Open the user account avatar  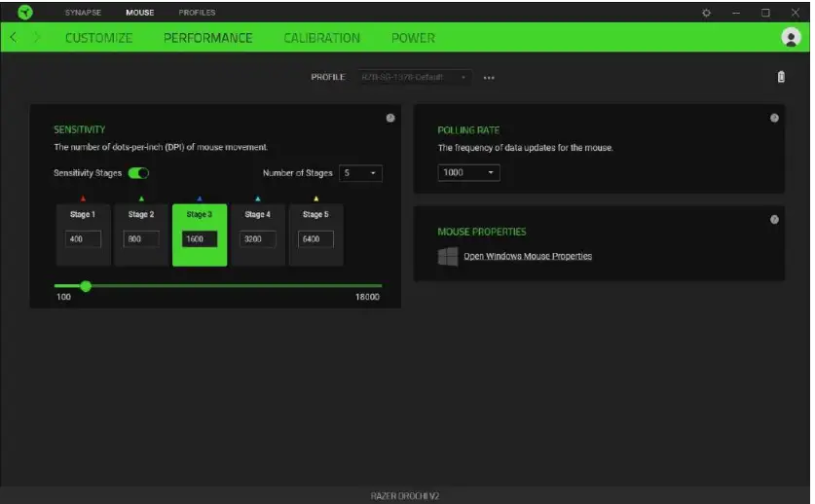pos(790,37)
